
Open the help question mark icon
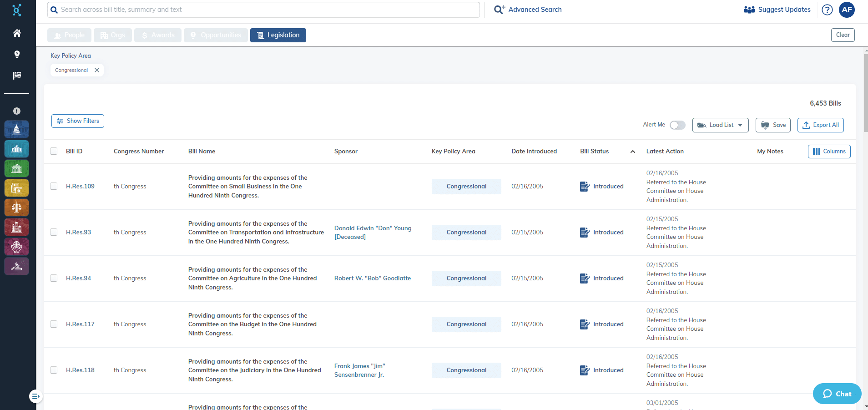click(x=827, y=10)
